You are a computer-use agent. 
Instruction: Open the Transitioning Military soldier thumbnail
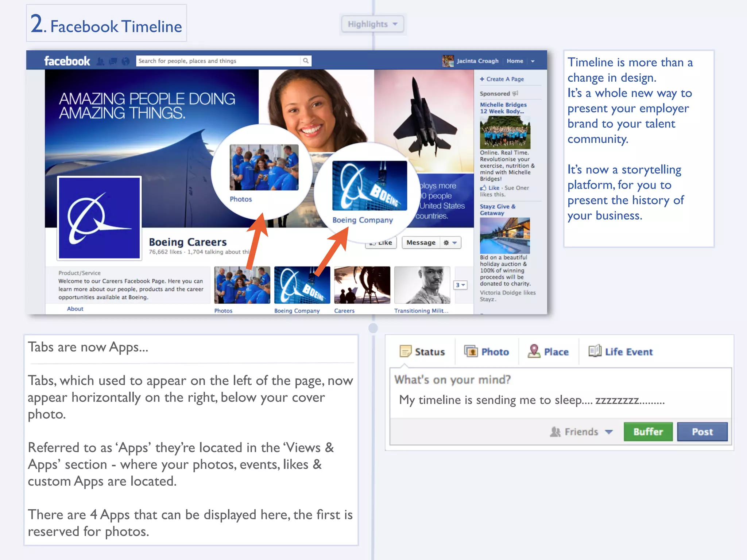pos(422,285)
